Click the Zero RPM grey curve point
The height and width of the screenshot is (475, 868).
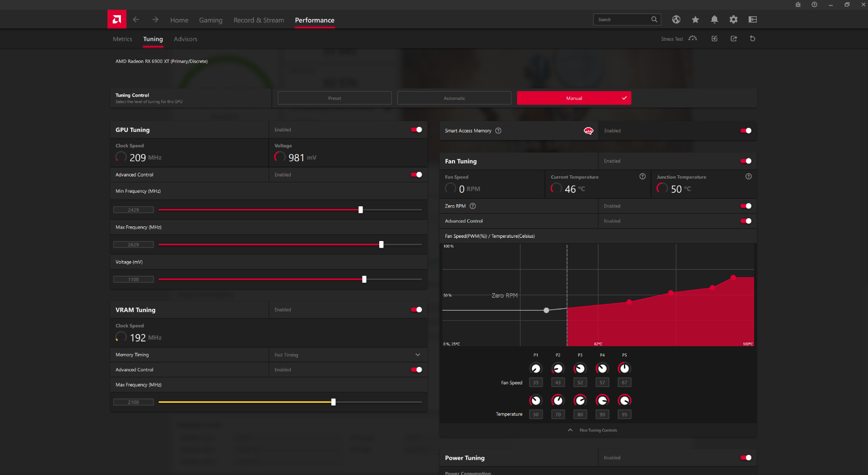546,311
